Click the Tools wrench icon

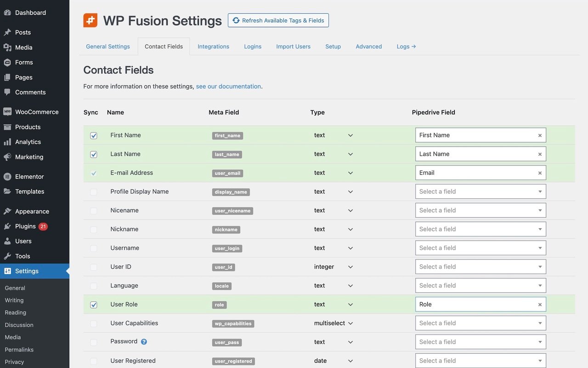click(7, 256)
